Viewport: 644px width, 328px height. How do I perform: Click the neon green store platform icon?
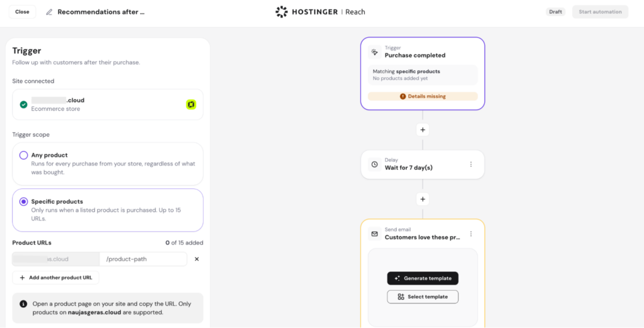[191, 105]
